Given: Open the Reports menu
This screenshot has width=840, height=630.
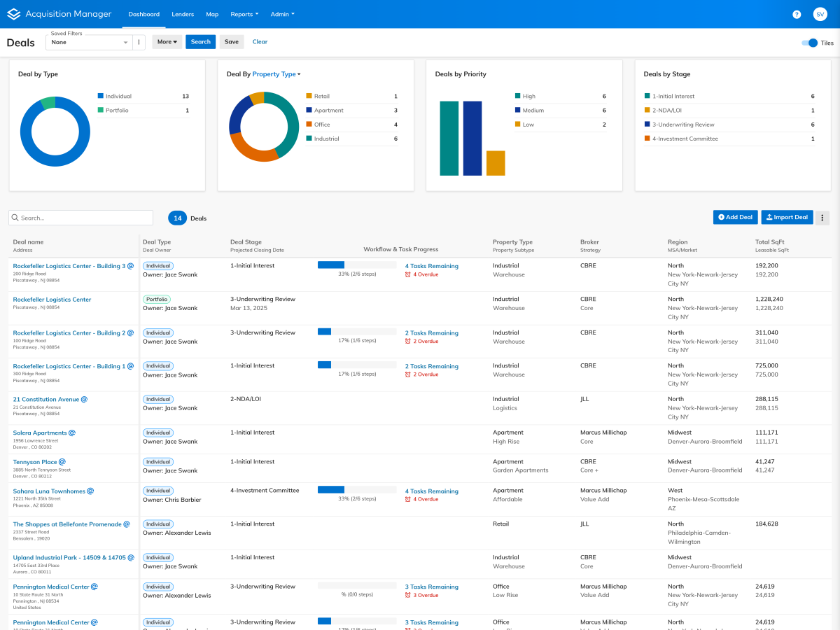Looking at the screenshot, I should (244, 14).
